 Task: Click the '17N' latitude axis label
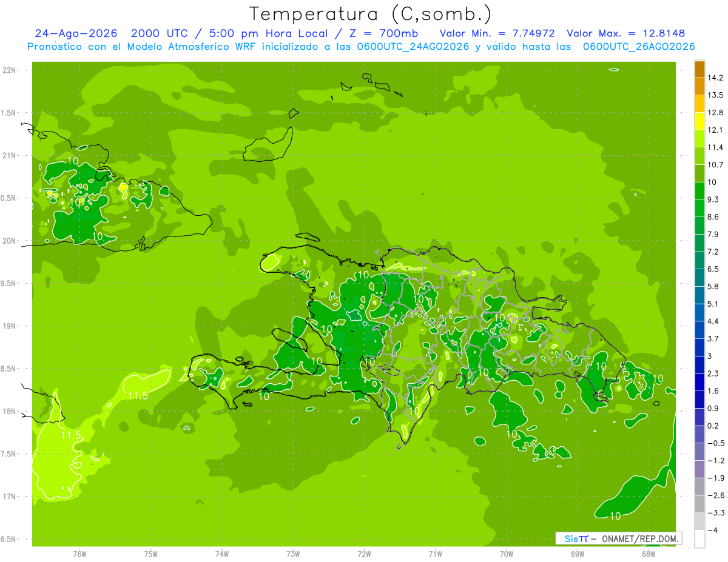pos(9,497)
